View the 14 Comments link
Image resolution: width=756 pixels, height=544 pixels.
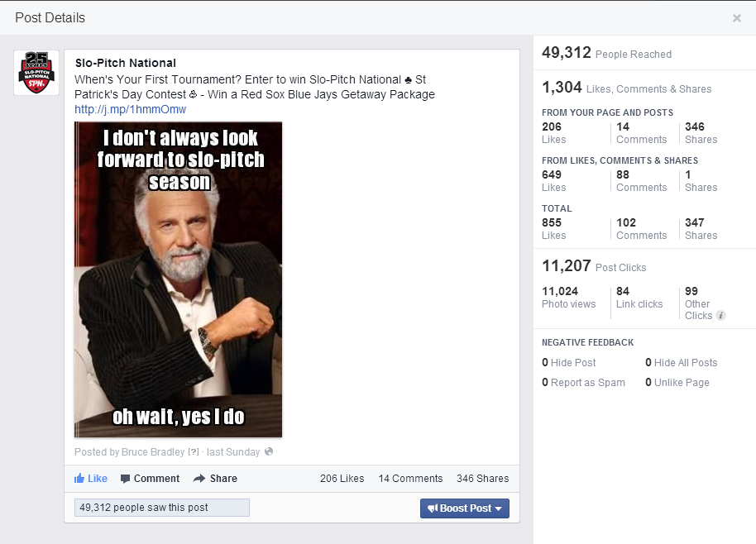coord(410,479)
